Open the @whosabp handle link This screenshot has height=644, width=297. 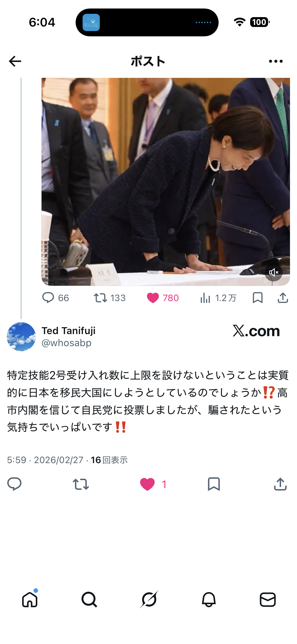pyautogui.click(x=67, y=343)
